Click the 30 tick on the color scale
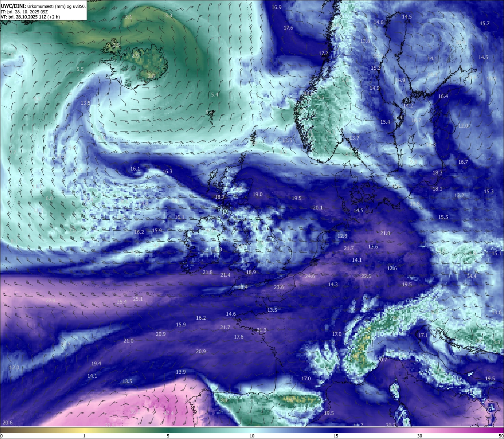504x439 pixels. click(x=420, y=436)
